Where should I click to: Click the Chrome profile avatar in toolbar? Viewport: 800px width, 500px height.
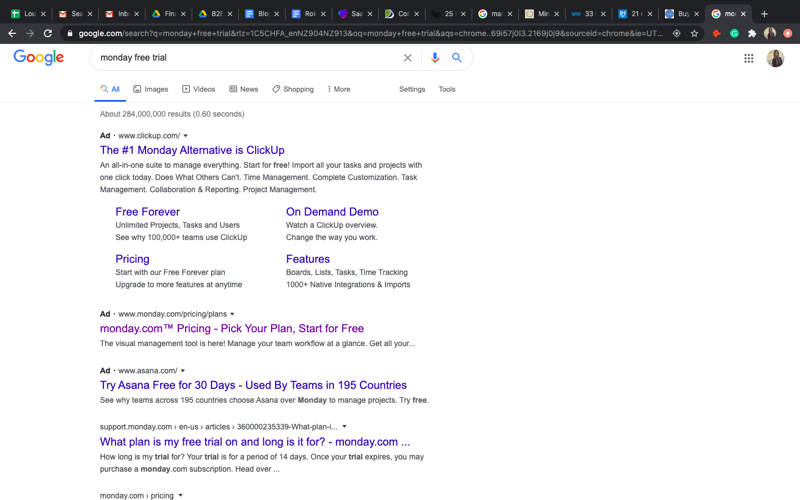tap(770, 33)
